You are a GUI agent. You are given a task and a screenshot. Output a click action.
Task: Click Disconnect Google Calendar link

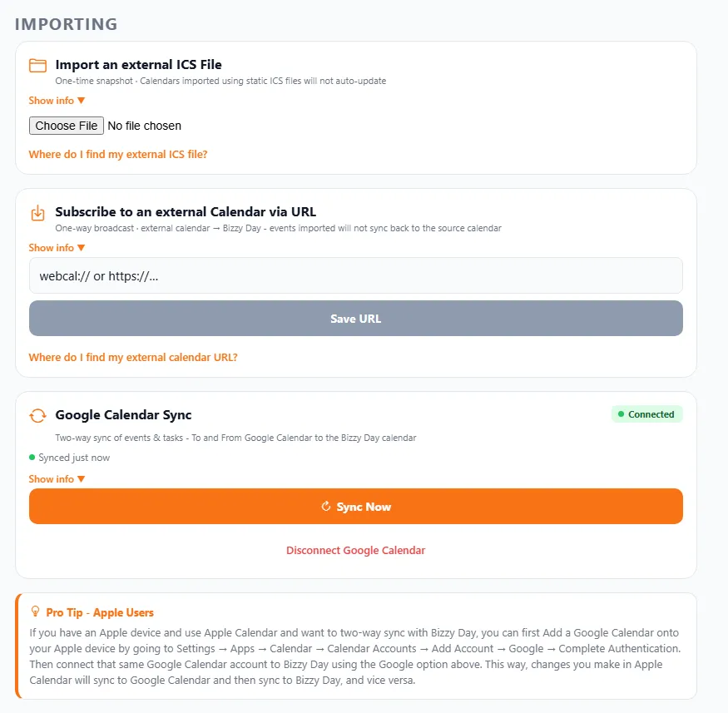click(x=355, y=550)
